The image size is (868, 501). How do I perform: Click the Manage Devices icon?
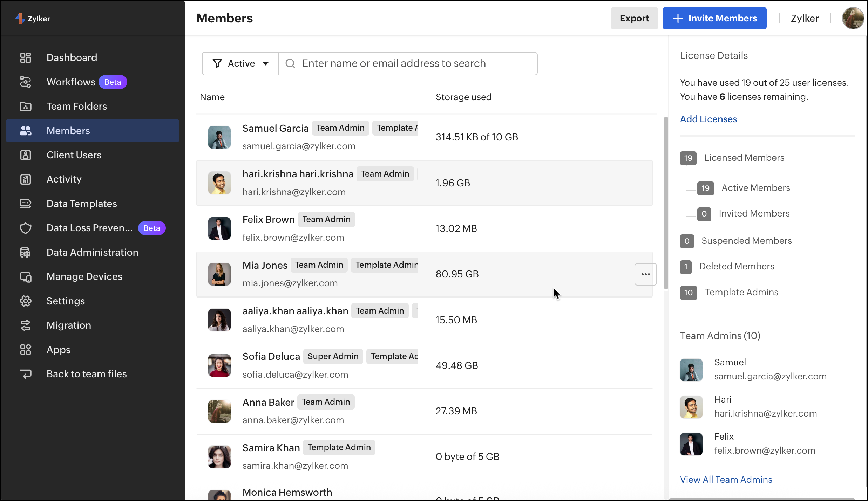(26, 277)
